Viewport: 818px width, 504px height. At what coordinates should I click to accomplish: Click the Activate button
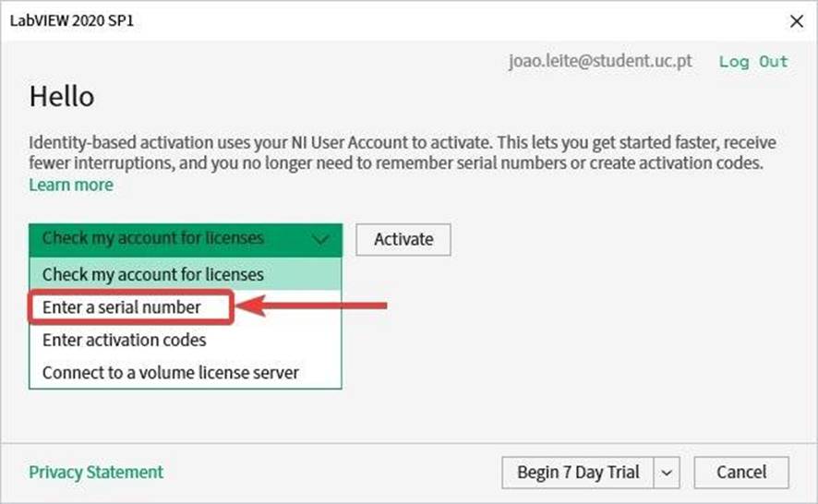pos(403,239)
